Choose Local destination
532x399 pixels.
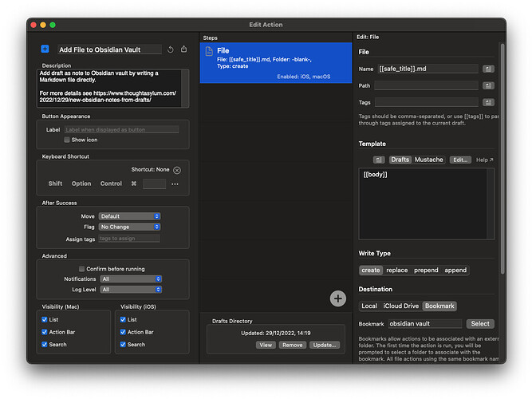pyautogui.click(x=369, y=306)
